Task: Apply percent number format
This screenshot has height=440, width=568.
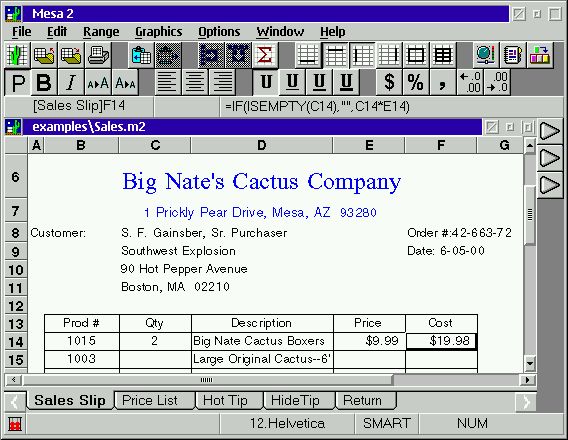Action: coord(415,82)
